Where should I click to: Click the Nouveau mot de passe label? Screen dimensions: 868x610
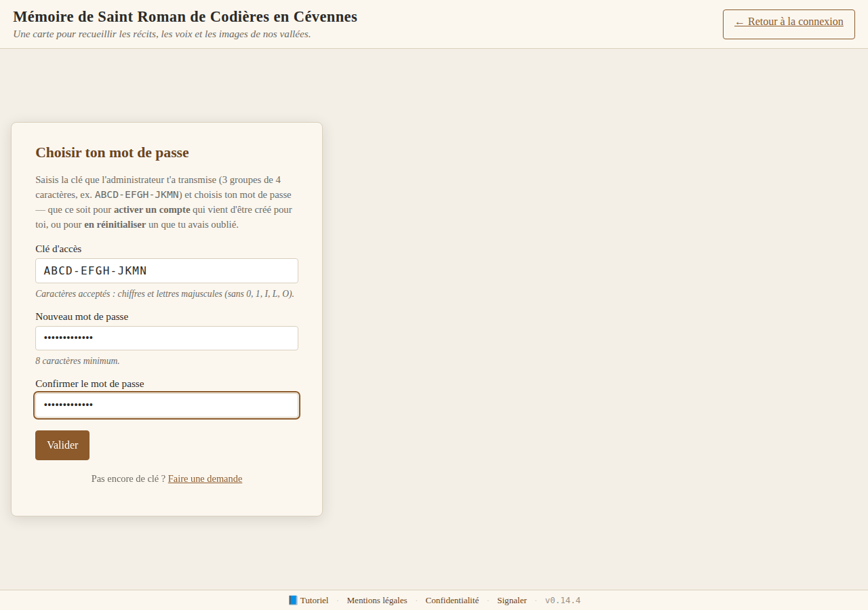[82, 317]
